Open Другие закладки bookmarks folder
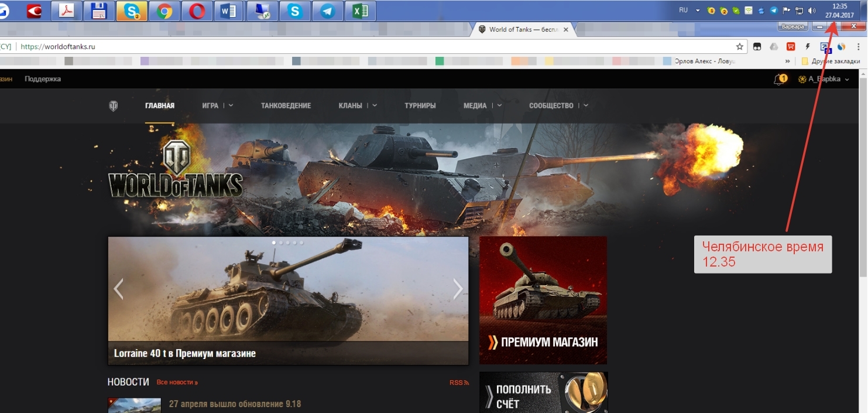This screenshot has height=413, width=868. pos(831,61)
